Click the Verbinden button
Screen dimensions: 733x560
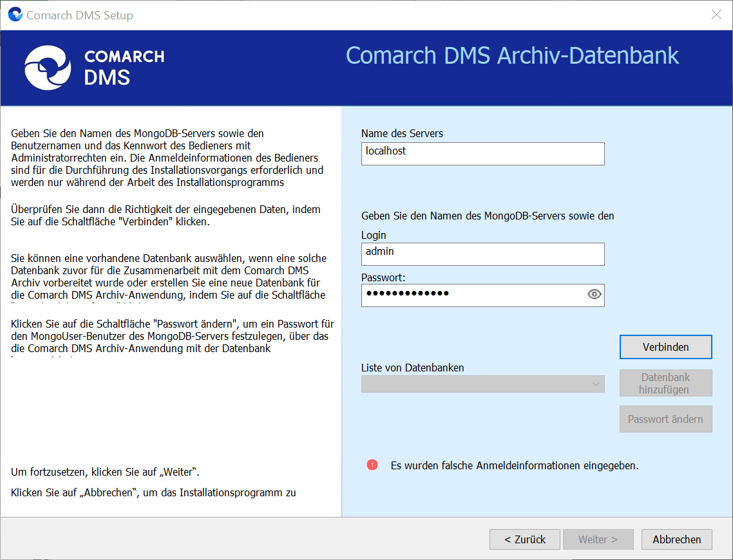[x=665, y=347]
